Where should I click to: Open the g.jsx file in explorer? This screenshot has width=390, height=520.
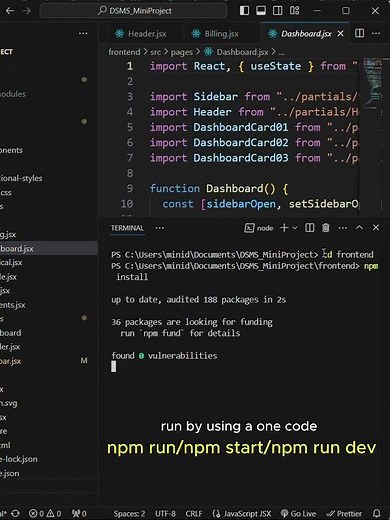pyautogui.click(x=49, y=235)
